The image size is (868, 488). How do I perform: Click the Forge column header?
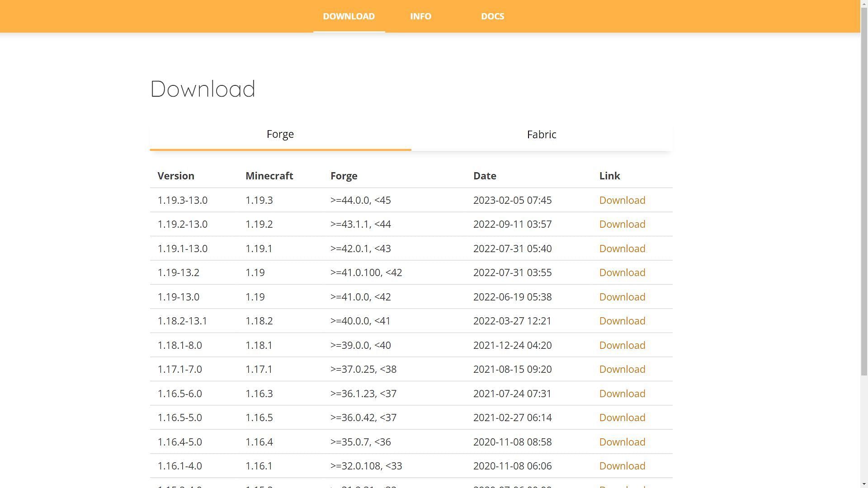click(344, 175)
